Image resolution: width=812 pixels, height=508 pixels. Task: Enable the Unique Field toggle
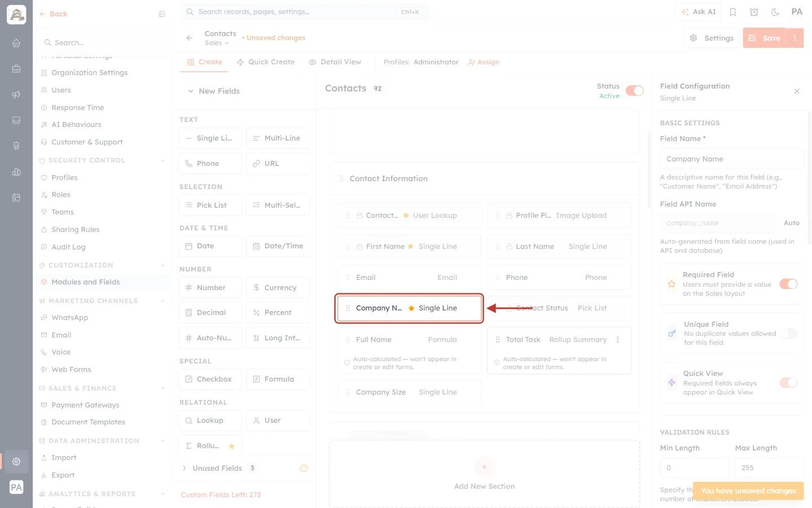pos(788,334)
